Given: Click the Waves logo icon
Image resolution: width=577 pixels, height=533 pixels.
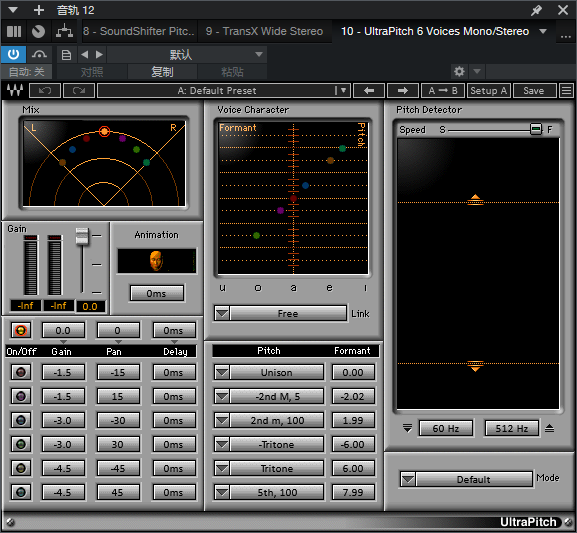Looking at the screenshot, I should coord(15,90).
